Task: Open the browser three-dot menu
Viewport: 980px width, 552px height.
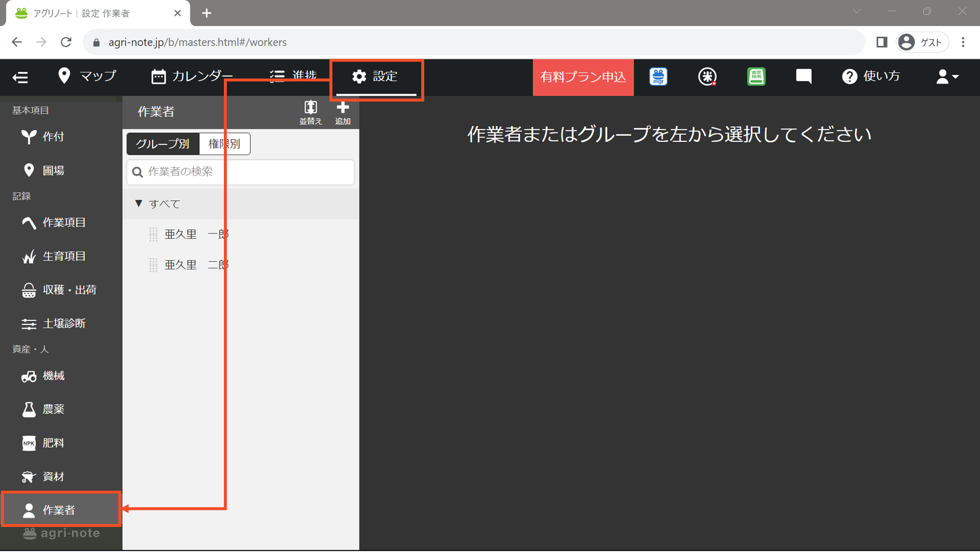Action: [x=963, y=42]
